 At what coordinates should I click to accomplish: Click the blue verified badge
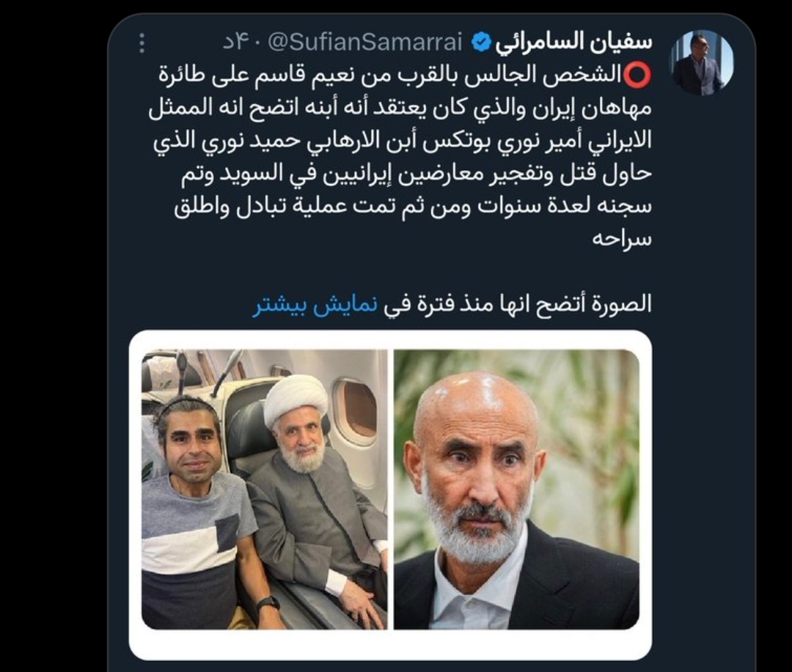pyautogui.click(x=480, y=43)
